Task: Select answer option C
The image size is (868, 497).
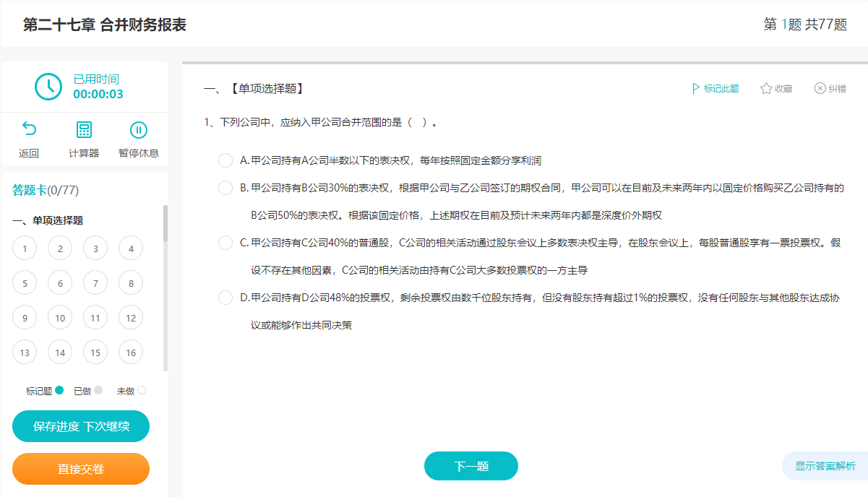Action: 225,243
